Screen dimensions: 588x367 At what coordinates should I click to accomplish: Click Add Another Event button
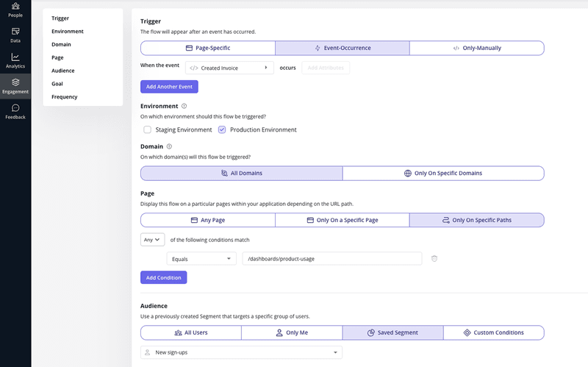pyautogui.click(x=169, y=87)
